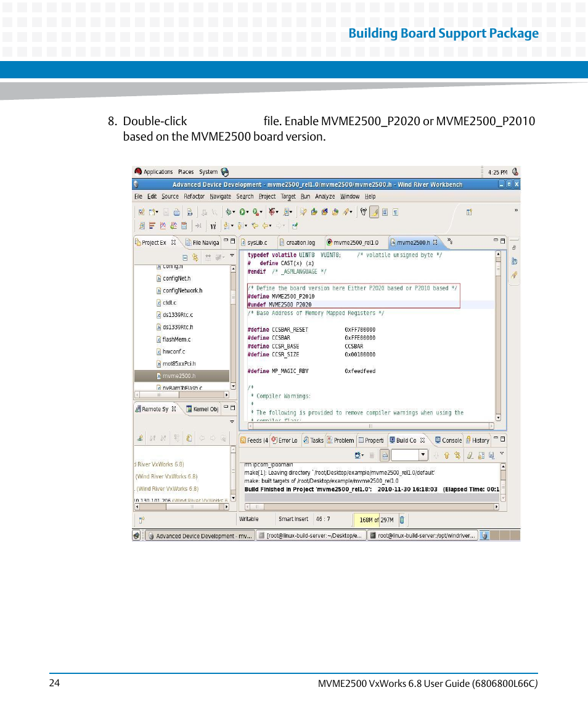588x706 pixels.
Task: Click garbage collector trash can icon
Action: pos(402,520)
